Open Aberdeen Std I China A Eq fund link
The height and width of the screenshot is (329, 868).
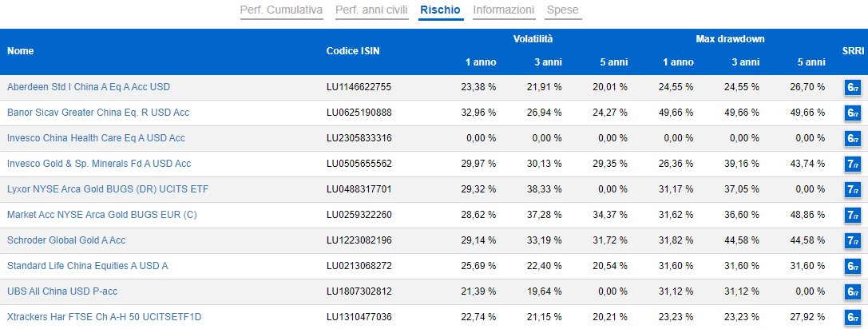pos(89,87)
